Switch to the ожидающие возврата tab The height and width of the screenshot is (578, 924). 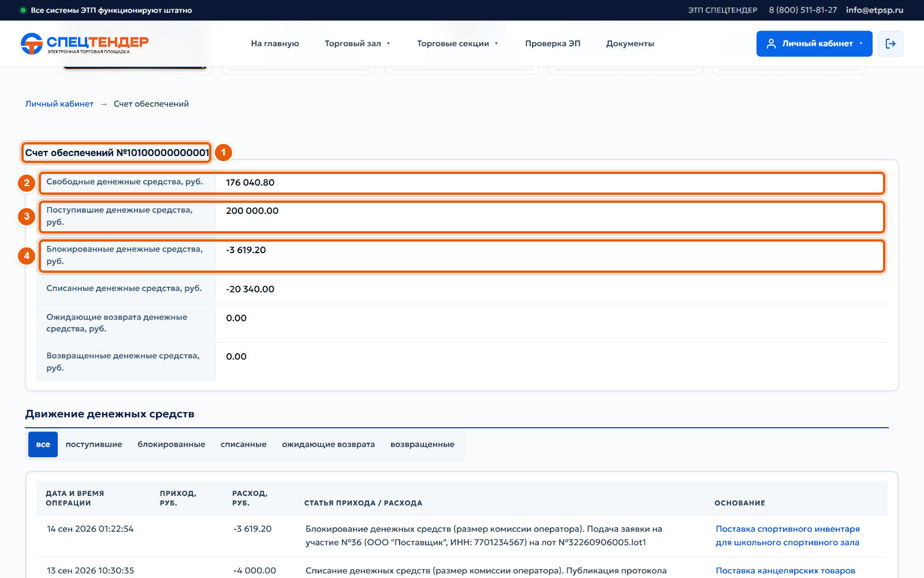click(329, 444)
